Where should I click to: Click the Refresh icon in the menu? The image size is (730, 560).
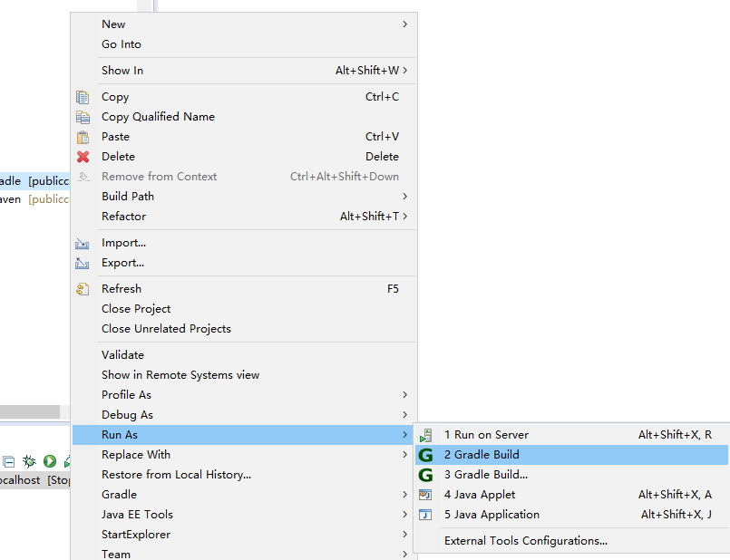tap(83, 289)
